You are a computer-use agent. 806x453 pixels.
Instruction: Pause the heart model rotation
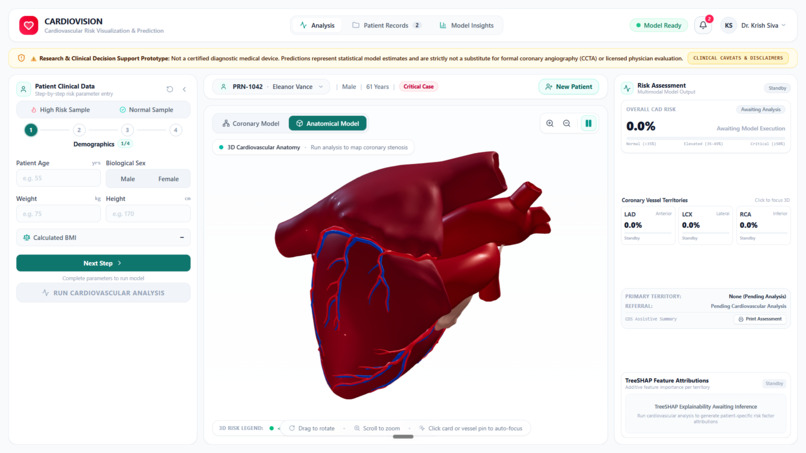pyautogui.click(x=589, y=123)
